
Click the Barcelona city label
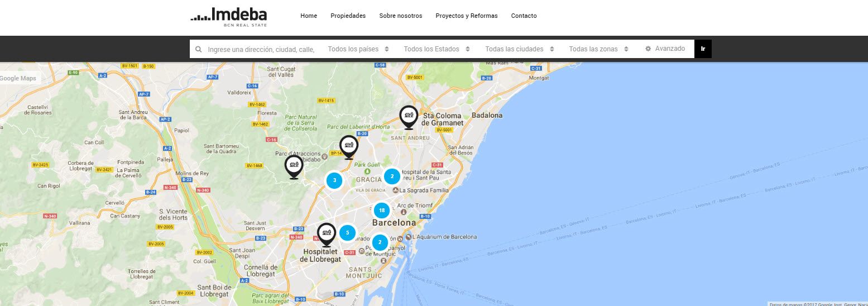tap(394, 222)
